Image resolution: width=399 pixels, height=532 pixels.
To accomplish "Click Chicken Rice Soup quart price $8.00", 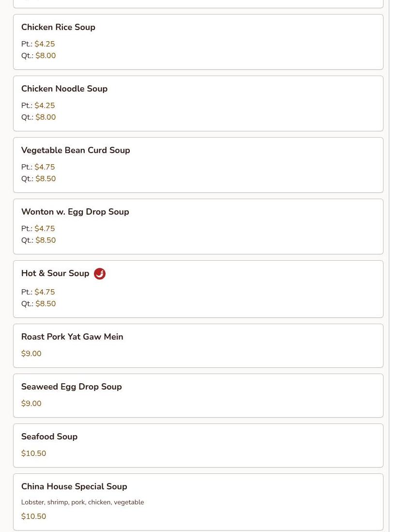I will click(46, 56).
